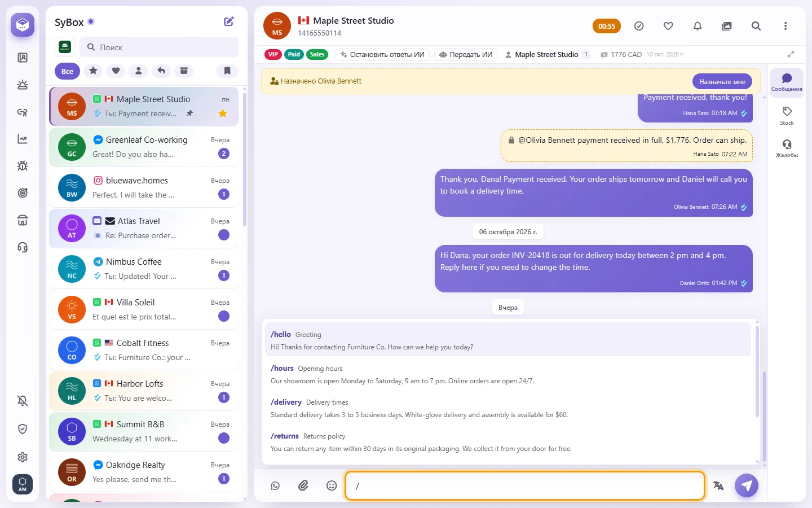Open the analytics chart icon in sidebar
Screen dimensions: 812x508
pos(23,139)
